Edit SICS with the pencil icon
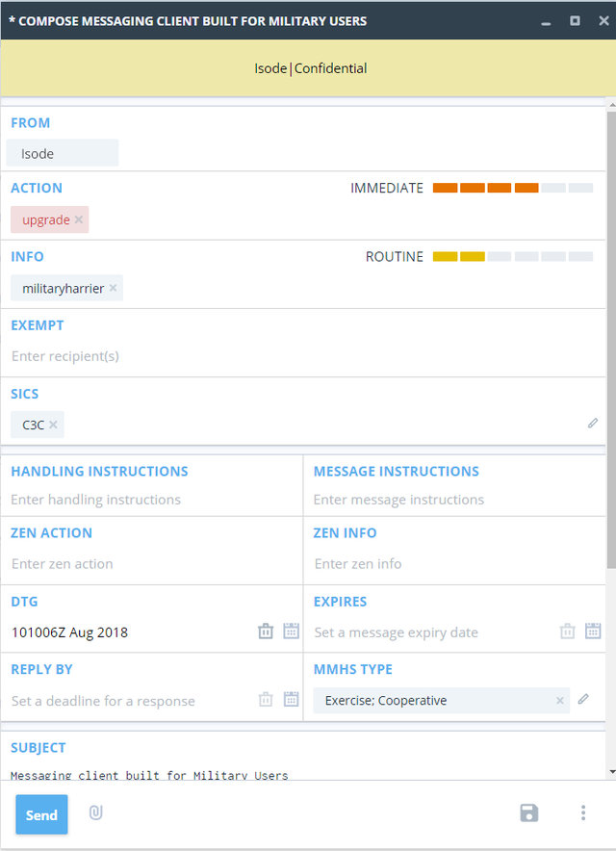Image resolution: width=616 pixels, height=851 pixels. click(593, 423)
